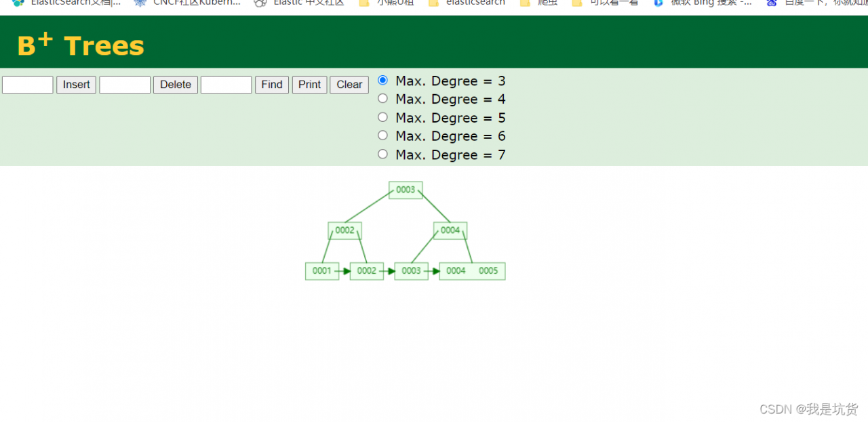Focus the input field left of Insert
This screenshot has width=868, height=422.
tap(28, 85)
